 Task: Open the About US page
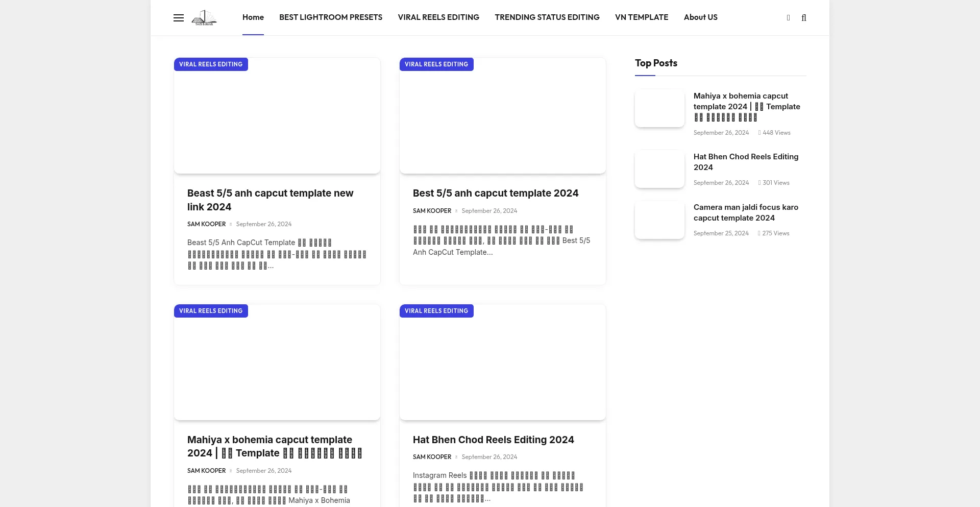point(701,17)
